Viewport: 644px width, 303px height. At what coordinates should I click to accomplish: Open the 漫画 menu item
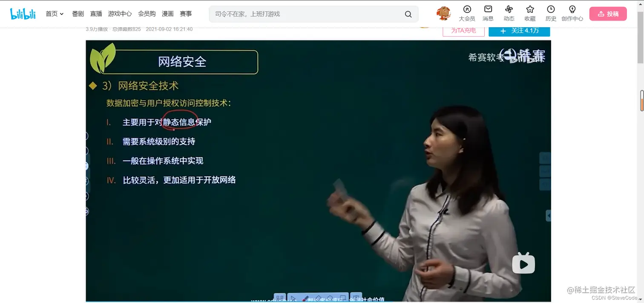tap(167, 13)
